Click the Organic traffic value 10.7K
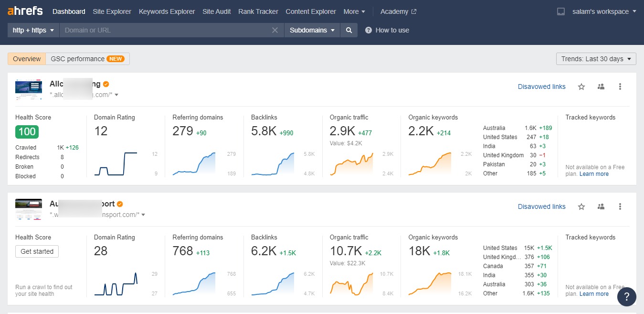 pos(346,251)
